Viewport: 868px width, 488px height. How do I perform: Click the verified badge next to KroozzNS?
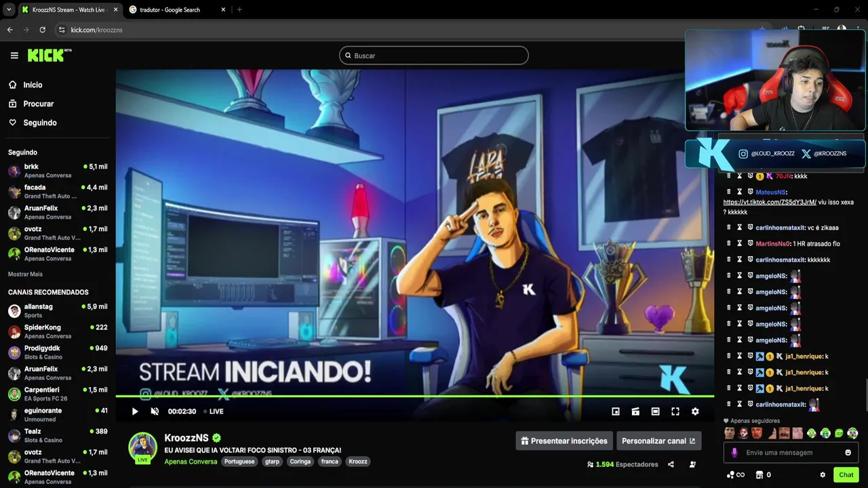pyautogui.click(x=216, y=438)
